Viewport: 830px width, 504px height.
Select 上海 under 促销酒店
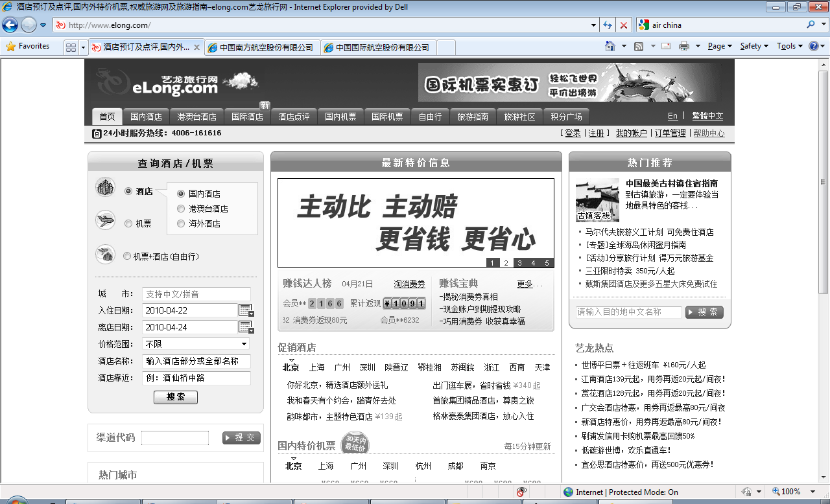pos(316,367)
